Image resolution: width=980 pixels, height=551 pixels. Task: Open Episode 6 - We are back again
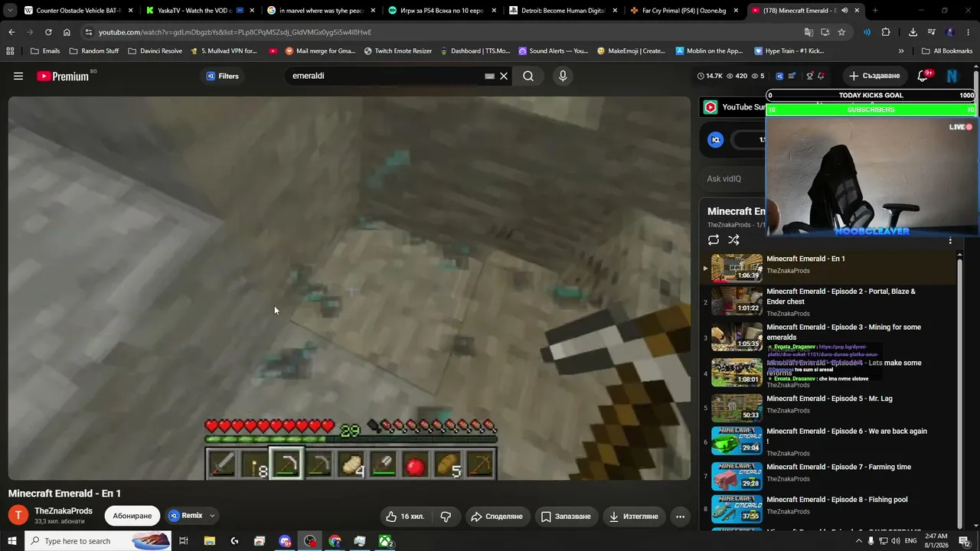(x=847, y=436)
